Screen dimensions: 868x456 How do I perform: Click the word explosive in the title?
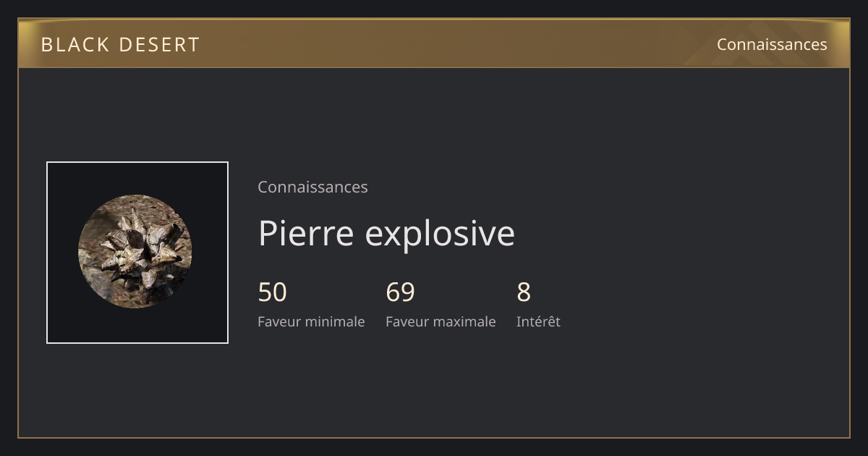coord(440,235)
